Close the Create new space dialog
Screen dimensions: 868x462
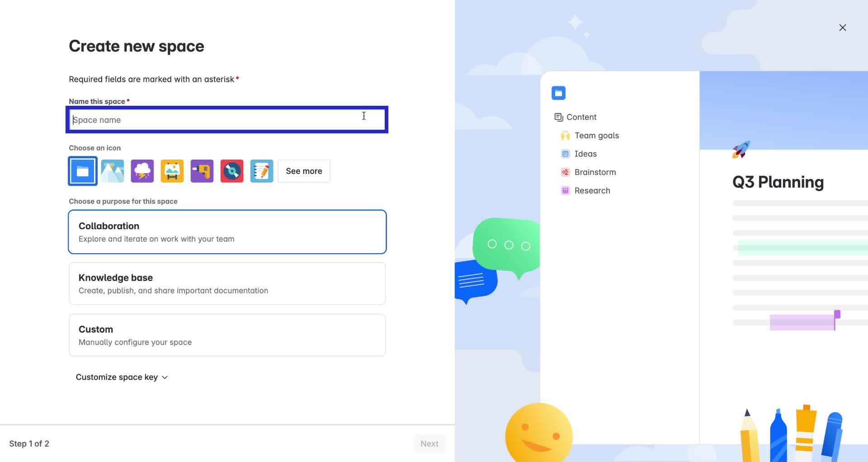pos(842,27)
